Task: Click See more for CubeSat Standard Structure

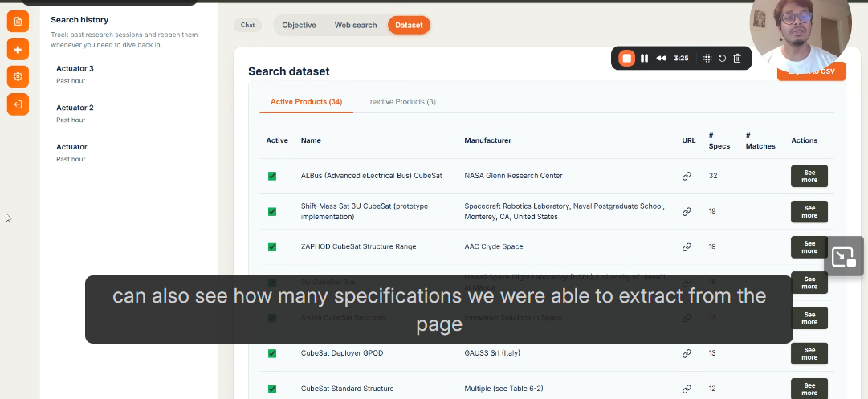Action: [809, 389]
